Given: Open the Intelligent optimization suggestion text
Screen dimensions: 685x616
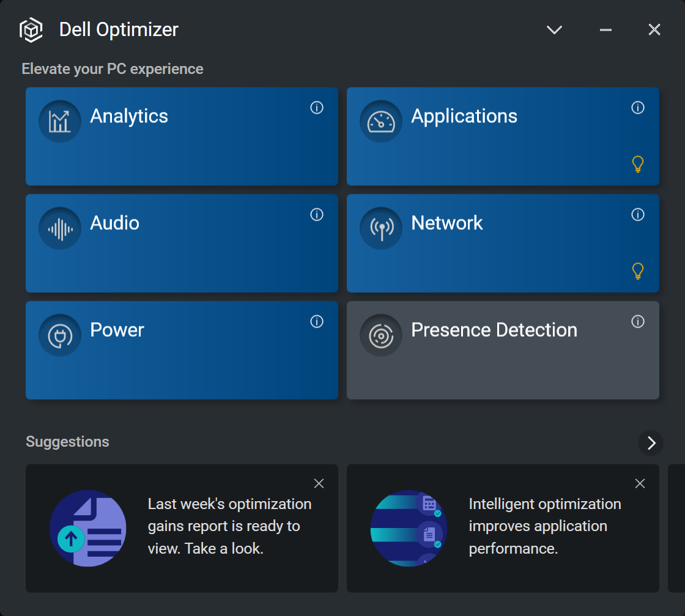Looking at the screenshot, I should pos(544,526).
